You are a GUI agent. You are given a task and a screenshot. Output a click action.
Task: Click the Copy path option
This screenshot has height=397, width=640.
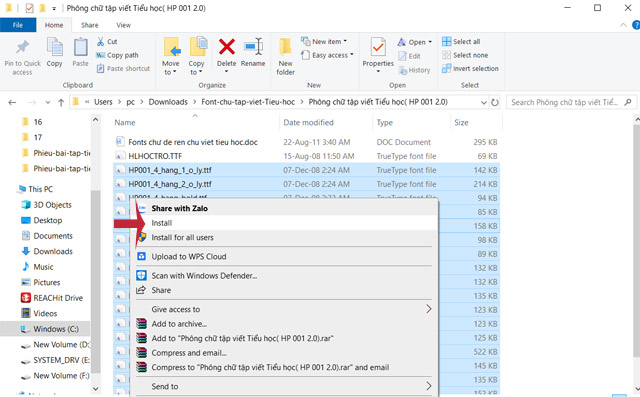click(x=118, y=55)
